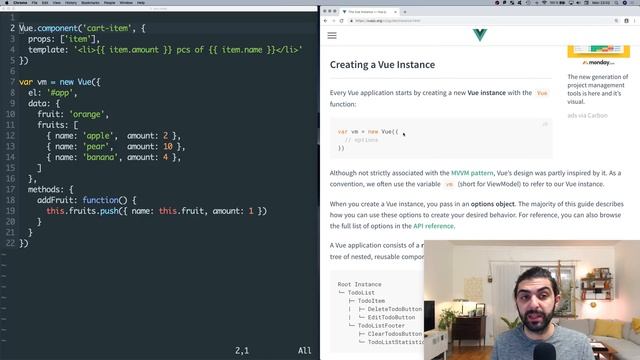Open the Window menu
640x360 pixels.
coord(126,2)
